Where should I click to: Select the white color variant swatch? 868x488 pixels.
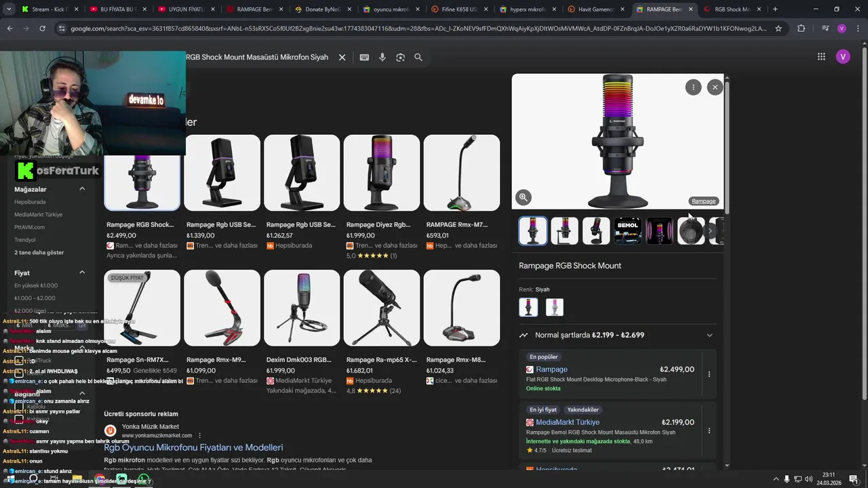tap(554, 307)
